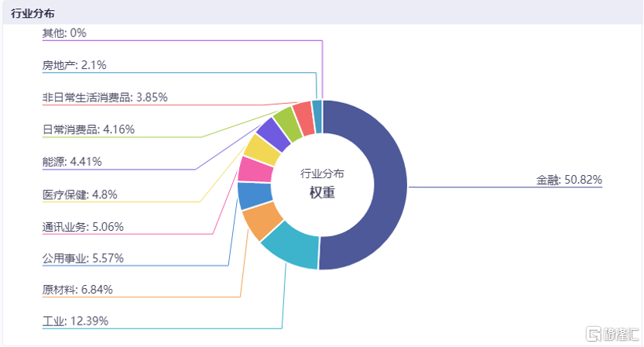Click the 金融 50.82% label
The width and height of the screenshot is (644, 347).
[569, 180]
